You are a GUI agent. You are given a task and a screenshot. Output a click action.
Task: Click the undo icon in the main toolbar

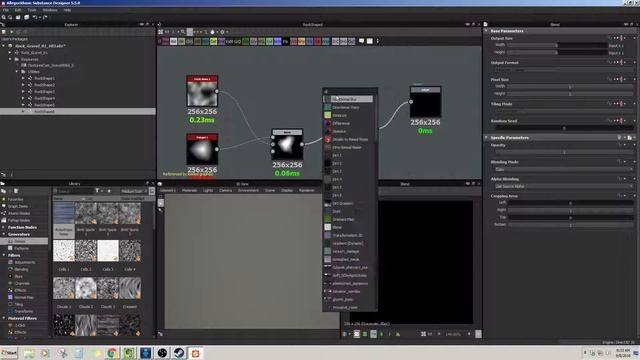(36, 18)
